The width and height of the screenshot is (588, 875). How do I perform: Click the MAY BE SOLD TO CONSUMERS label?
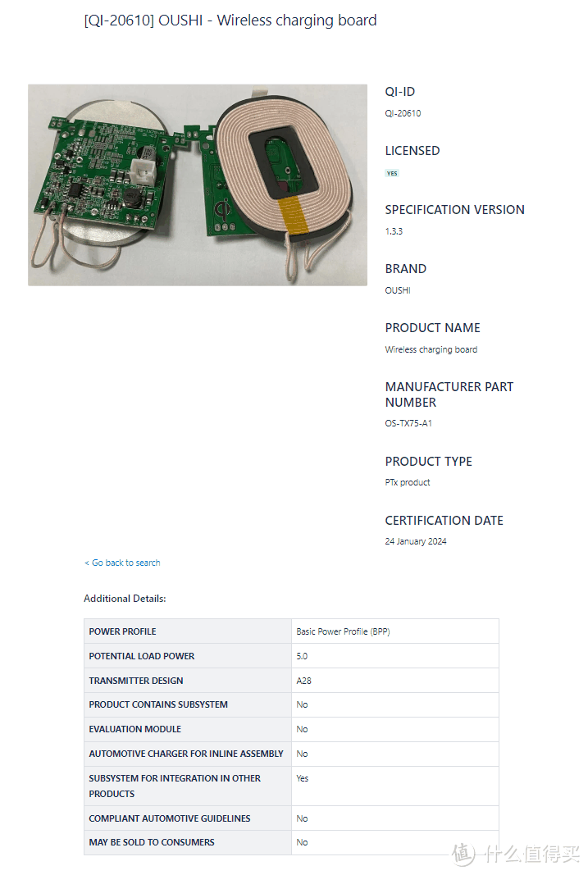(x=152, y=842)
